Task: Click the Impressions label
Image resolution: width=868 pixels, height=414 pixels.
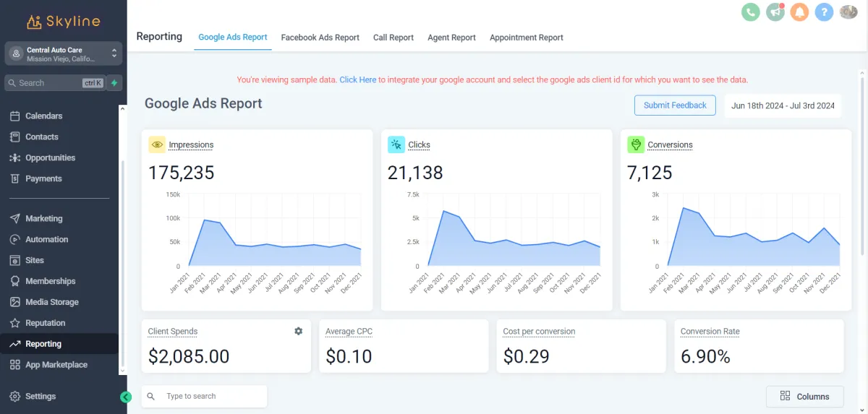Action: (x=191, y=145)
